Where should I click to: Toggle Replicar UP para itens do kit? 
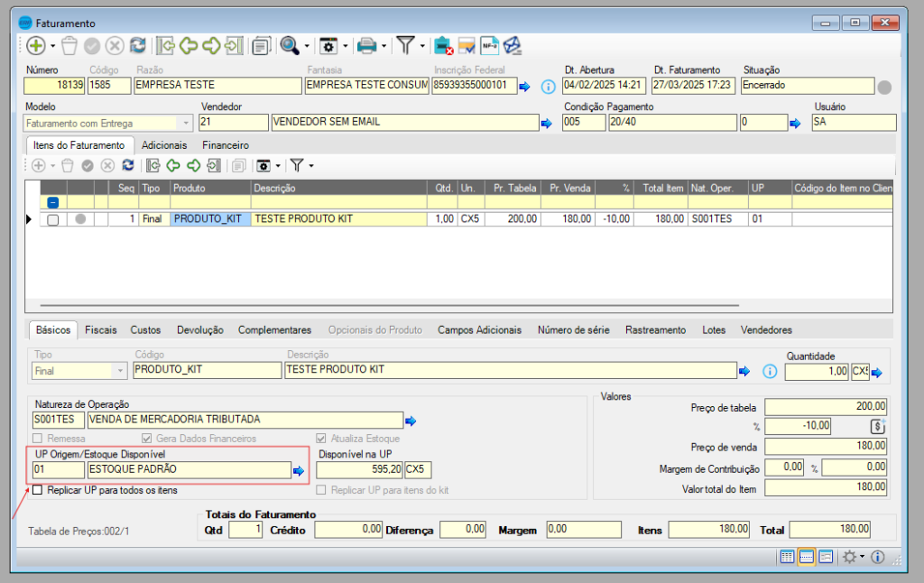321,490
